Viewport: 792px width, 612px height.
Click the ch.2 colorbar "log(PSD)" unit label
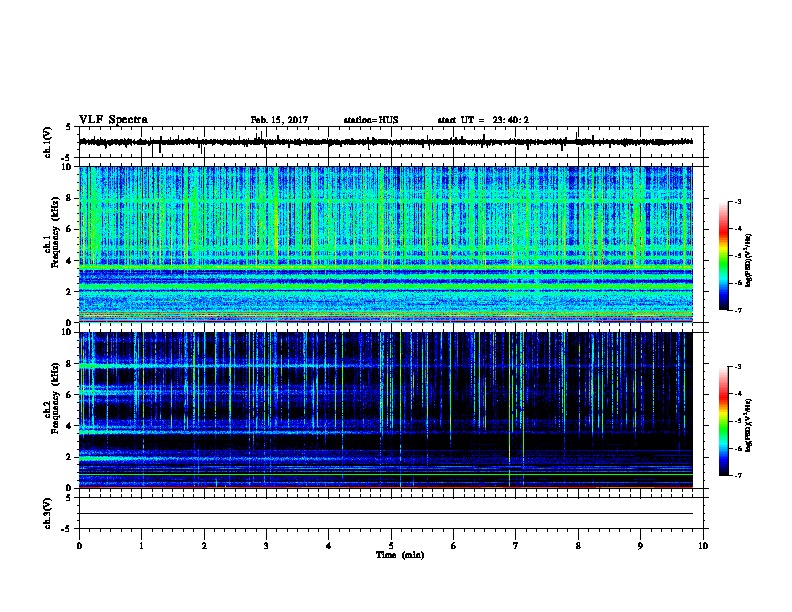coord(749,425)
